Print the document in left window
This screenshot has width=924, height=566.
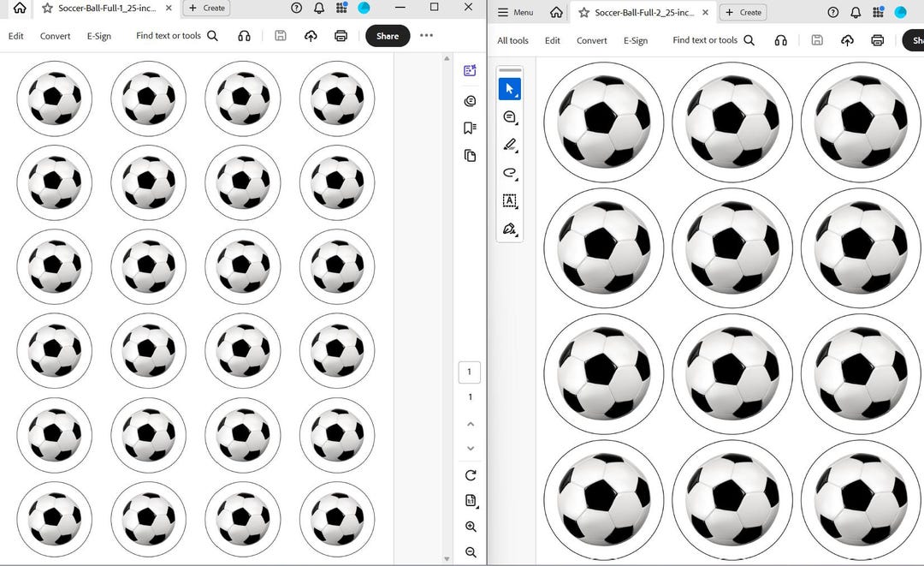(341, 36)
